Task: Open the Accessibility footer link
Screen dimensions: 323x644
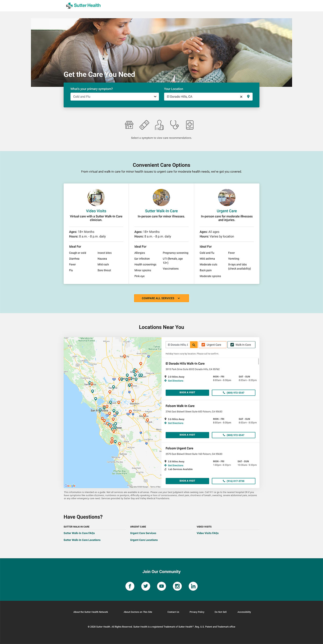Action: click(244, 612)
